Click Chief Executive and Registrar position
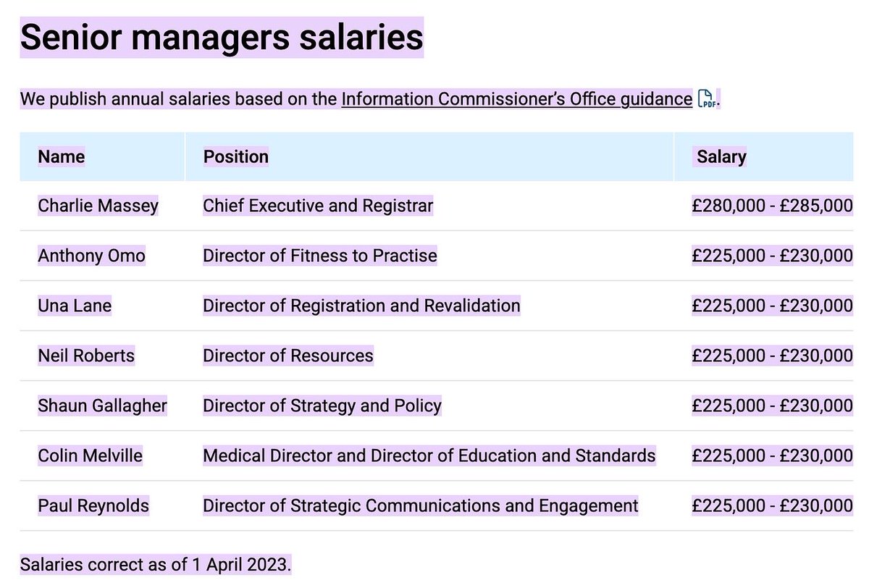869x588 pixels. pos(318,206)
